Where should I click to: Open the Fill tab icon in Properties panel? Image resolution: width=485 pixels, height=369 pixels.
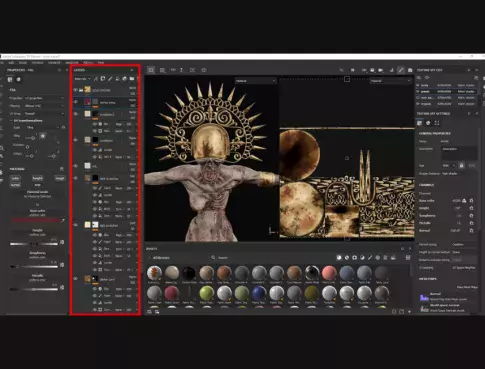click(10, 79)
